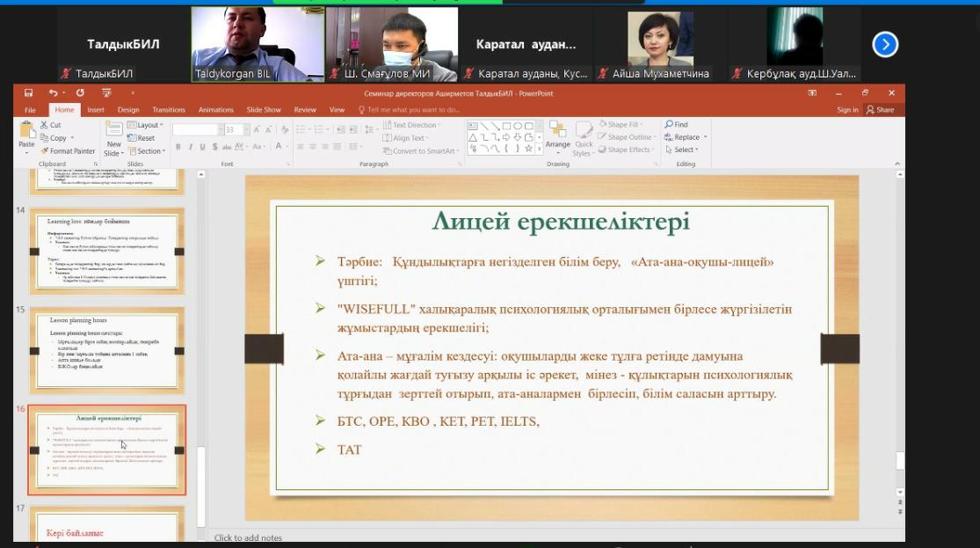The image size is (980, 548).
Task: Increase font size icon
Action: (x=257, y=129)
